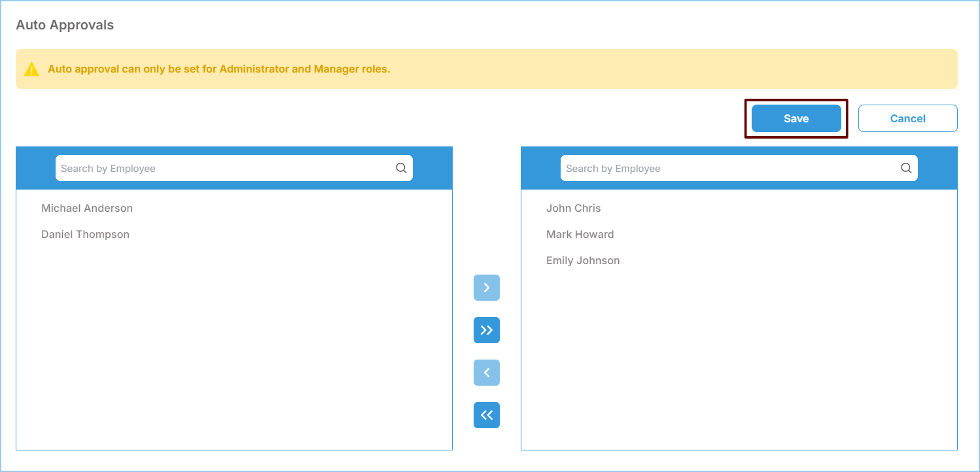Click the single right arrow move button
The width and height of the screenshot is (980, 472).
point(486,288)
